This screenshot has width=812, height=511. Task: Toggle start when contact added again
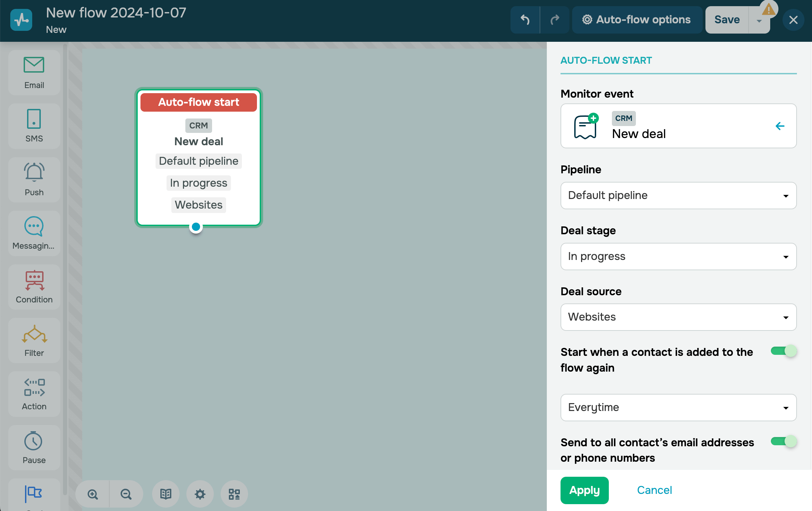click(784, 351)
